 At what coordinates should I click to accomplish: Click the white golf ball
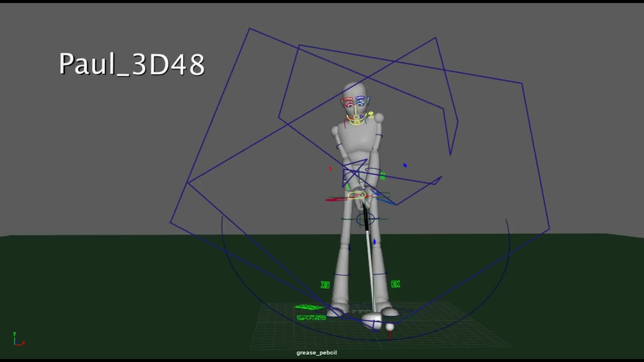(389, 326)
